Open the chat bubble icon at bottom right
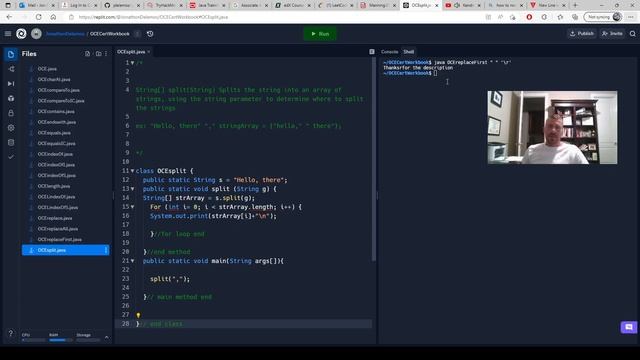Screen dimensions: 640x360 629,327
